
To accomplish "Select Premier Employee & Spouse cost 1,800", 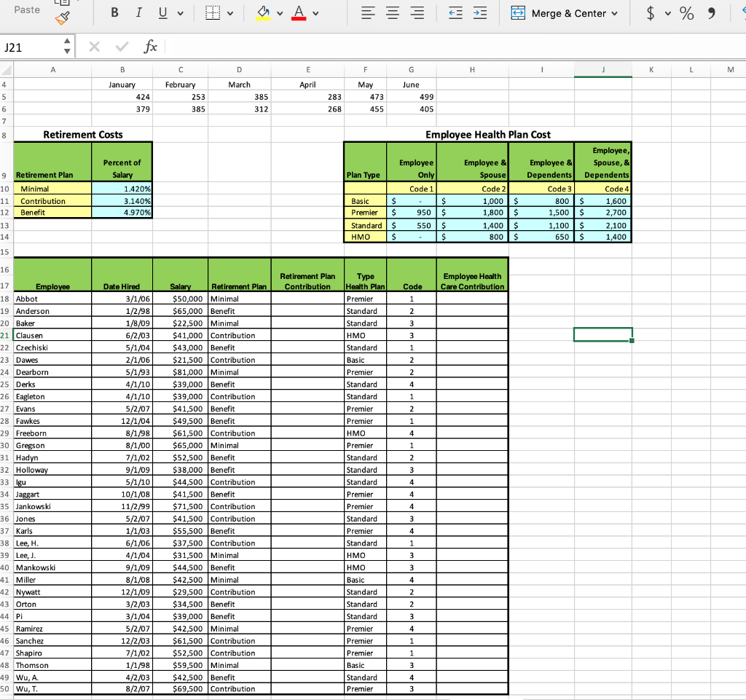I will (x=472, y=213).
